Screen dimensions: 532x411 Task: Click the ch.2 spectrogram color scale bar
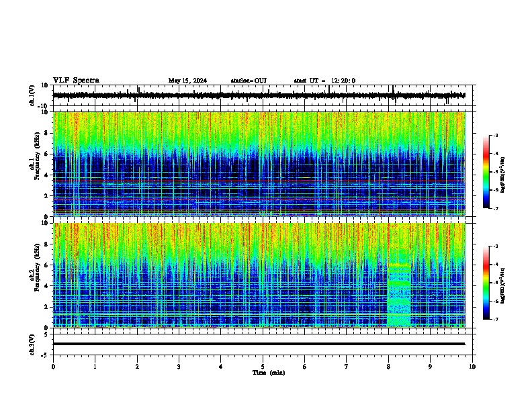[x=486, y=283]
